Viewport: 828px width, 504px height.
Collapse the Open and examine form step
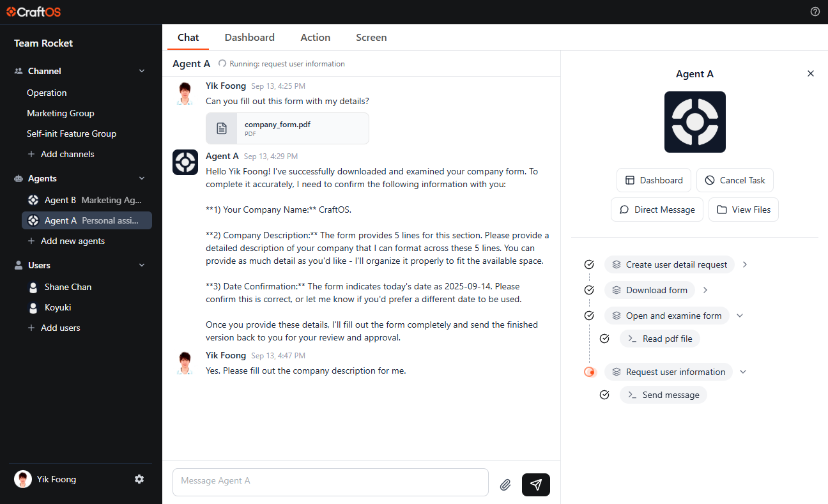pos(740,316)
